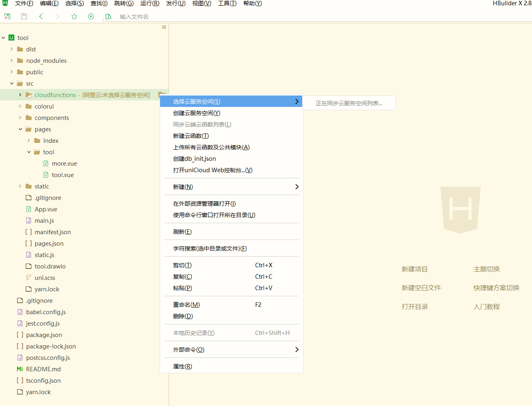Expand the components folder
This screenshot has width=532, height=406.
(20, 118)
